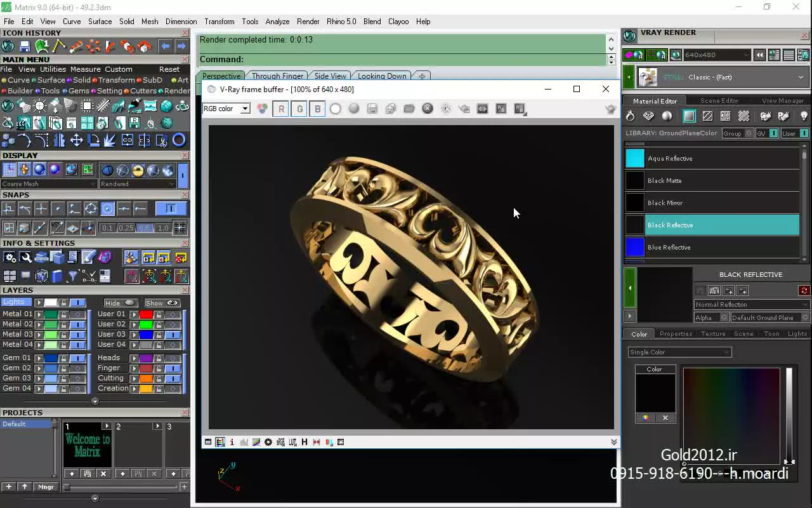Open the Default Ground Plane dropdown
This screenshot has height=508, width=812.
770,317
